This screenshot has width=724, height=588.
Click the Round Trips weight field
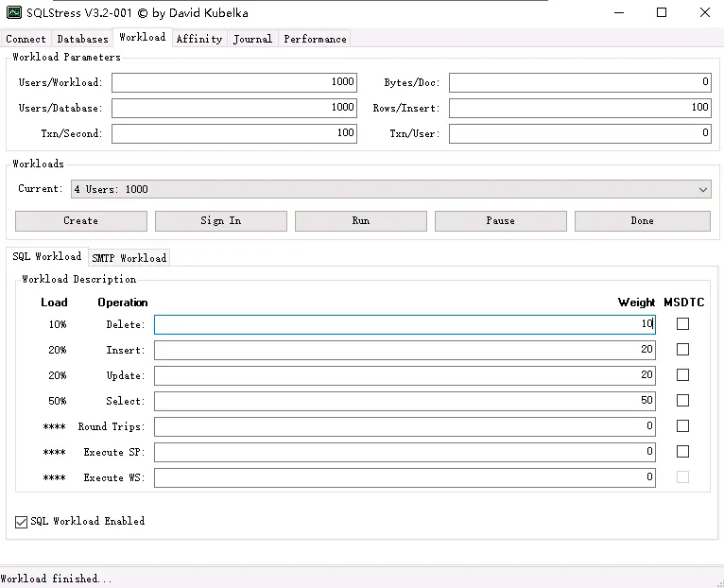point(405,426)
